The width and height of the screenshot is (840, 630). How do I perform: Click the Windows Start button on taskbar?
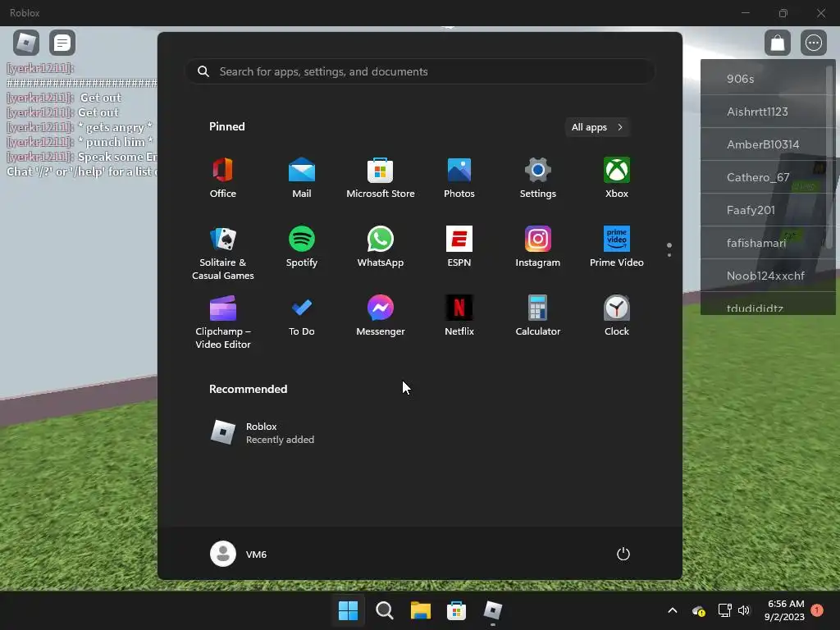(x=348, y=610)
